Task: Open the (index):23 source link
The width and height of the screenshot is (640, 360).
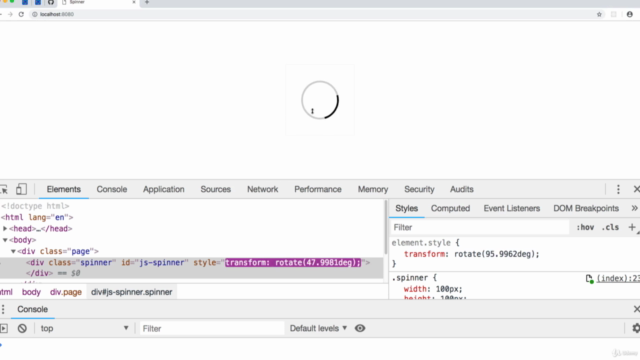Action: 618,278
